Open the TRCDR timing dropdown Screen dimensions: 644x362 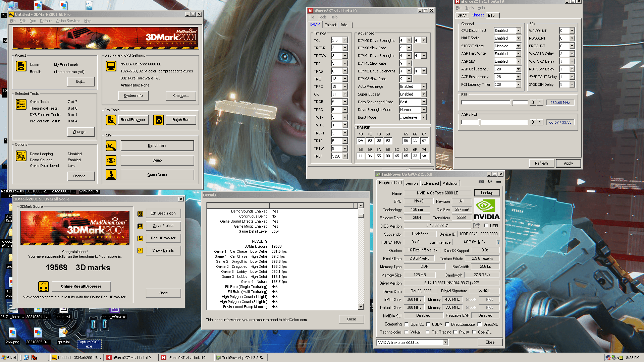point(345,48)
